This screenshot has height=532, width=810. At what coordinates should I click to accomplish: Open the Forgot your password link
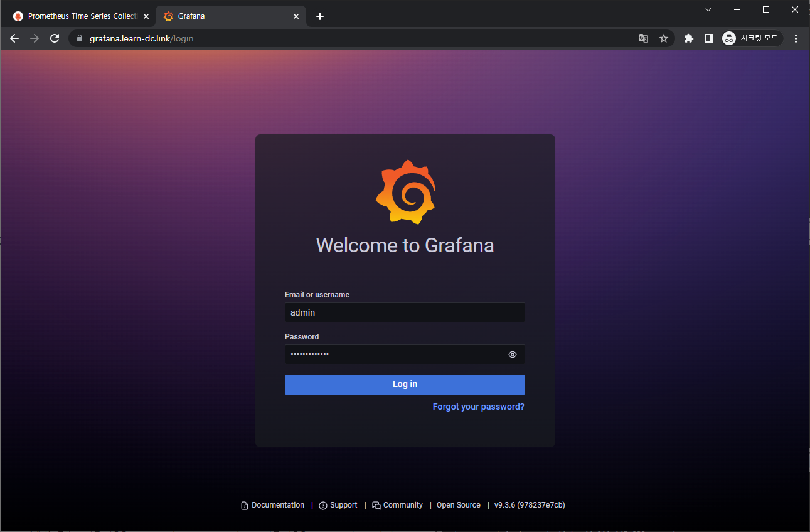coord(478,407)
